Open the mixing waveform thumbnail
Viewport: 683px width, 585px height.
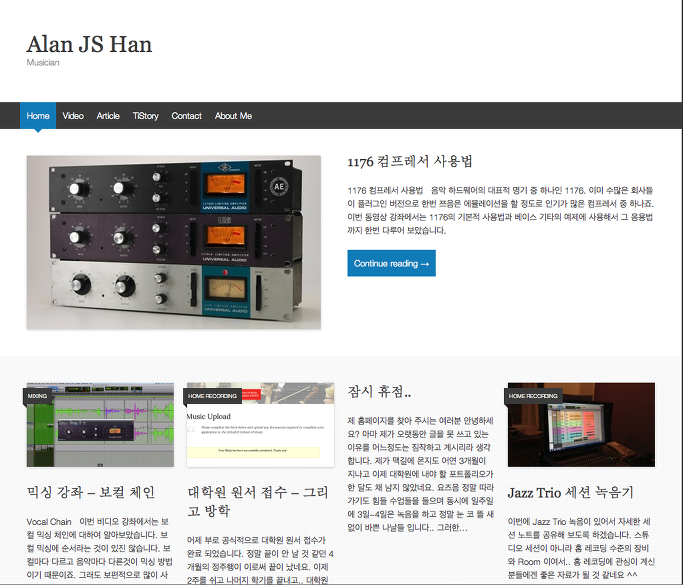tap(100, 425)
